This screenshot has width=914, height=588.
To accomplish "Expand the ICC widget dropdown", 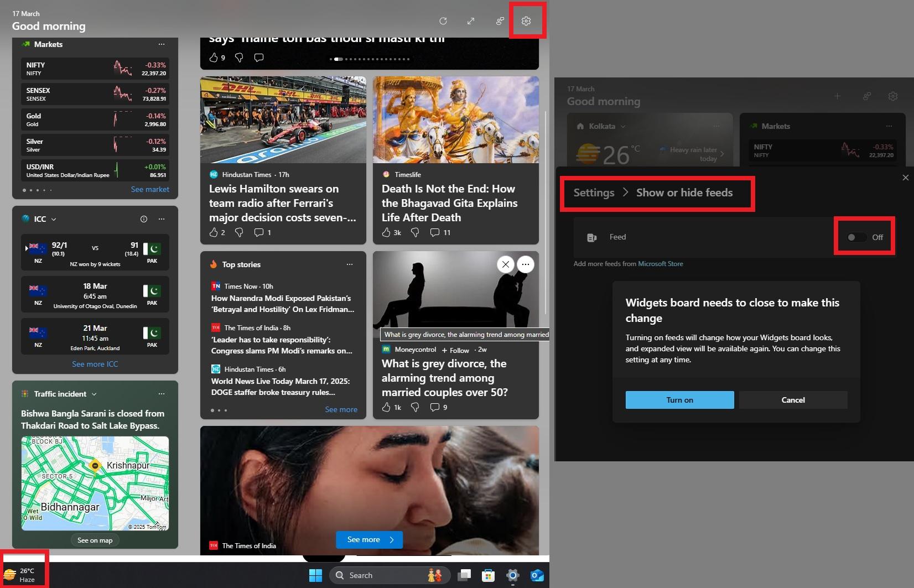I will [x=54, y=219].
